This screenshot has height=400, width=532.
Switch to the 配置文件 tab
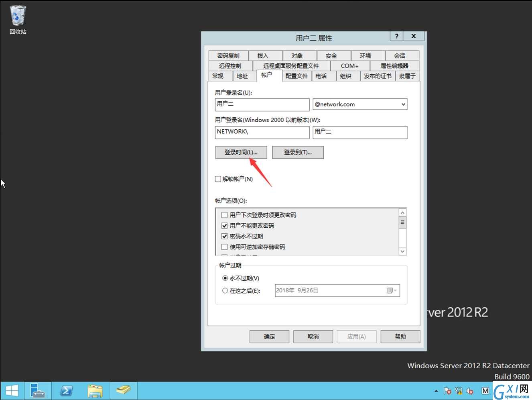(297, 76)
